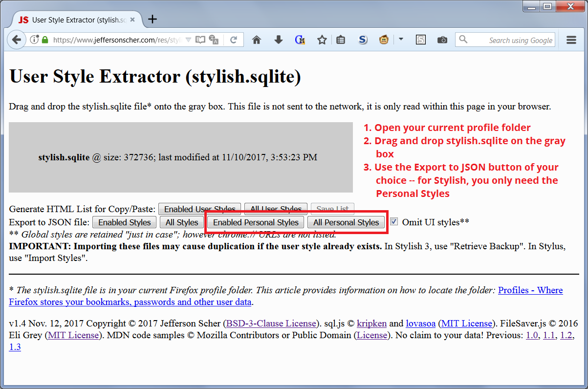Open the Downloads arrow icon
The height and width of the screenshot is (389, 588).
pyautogui.click(x=279, y=40)
